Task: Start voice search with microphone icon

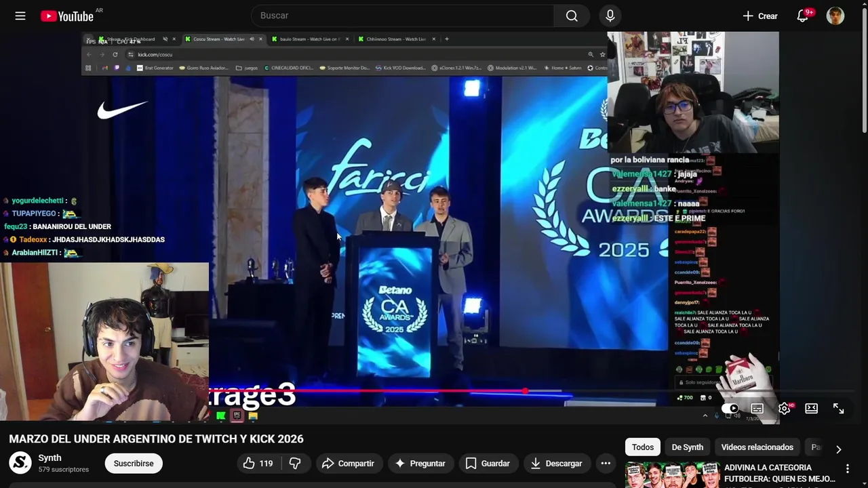Action: pos(610,16)
